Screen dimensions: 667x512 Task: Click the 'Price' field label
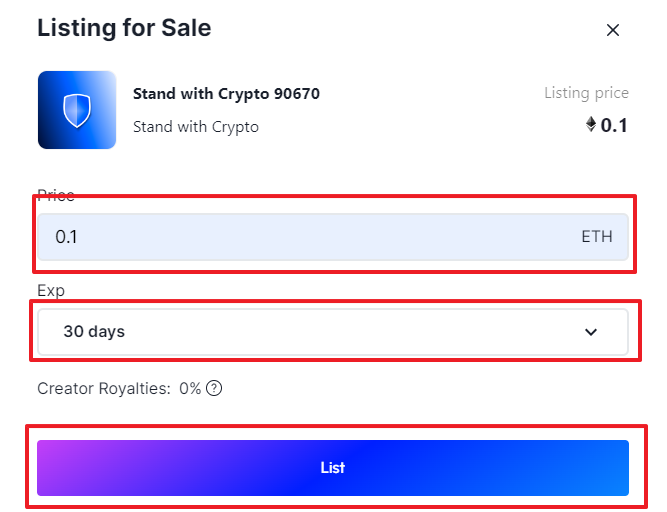tap(56, 195)
